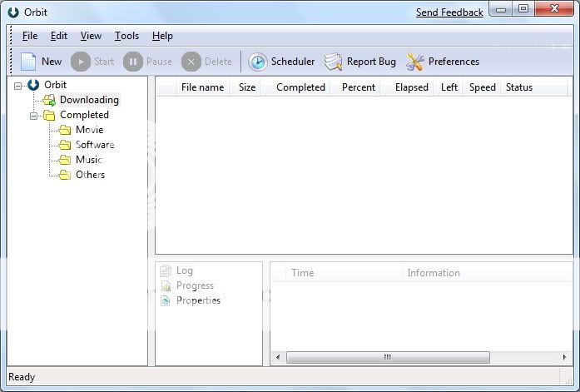Select the Completed tree label
This screenshot has height=392, width=580.
pyautogui.click(x=84, y=115)
